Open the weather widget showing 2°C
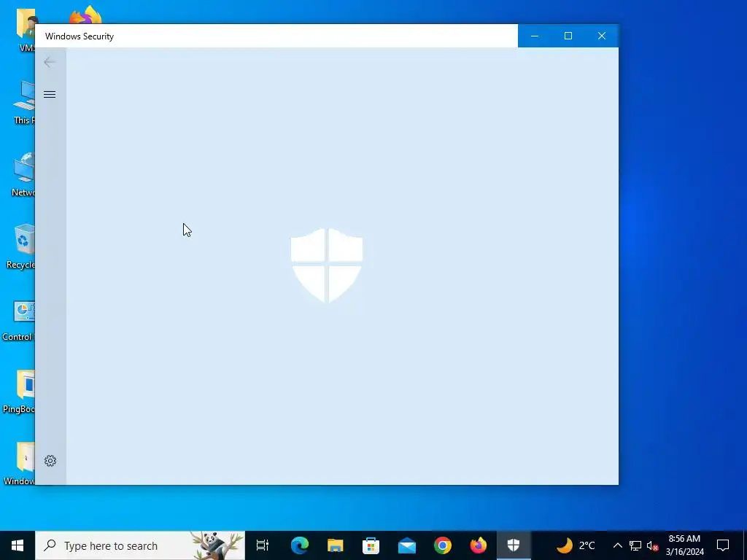 [x=576, y=545]
